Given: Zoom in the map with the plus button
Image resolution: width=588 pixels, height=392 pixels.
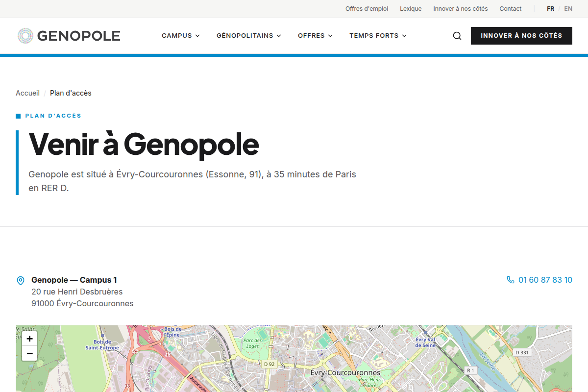Looking at the screenshot, I should 29,339.
